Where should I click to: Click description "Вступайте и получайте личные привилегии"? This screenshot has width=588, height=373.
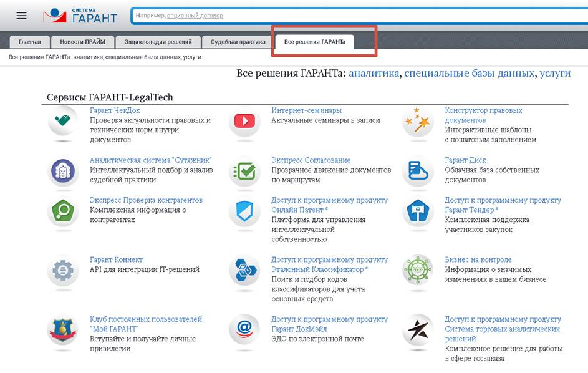click(x=143, y=344)
